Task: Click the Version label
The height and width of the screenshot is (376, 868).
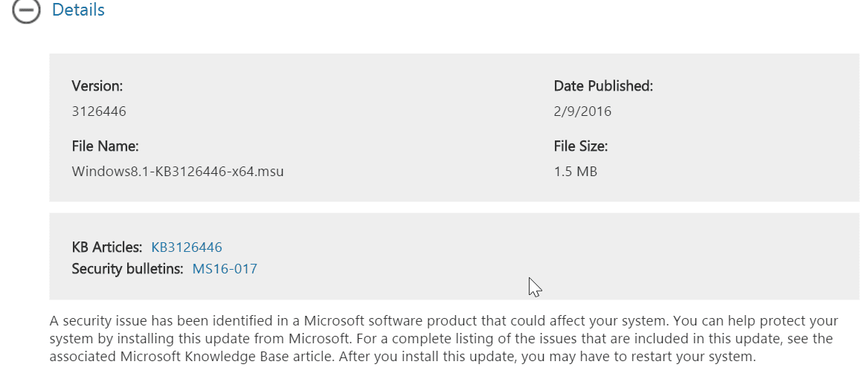Action: tap(97, 86)
